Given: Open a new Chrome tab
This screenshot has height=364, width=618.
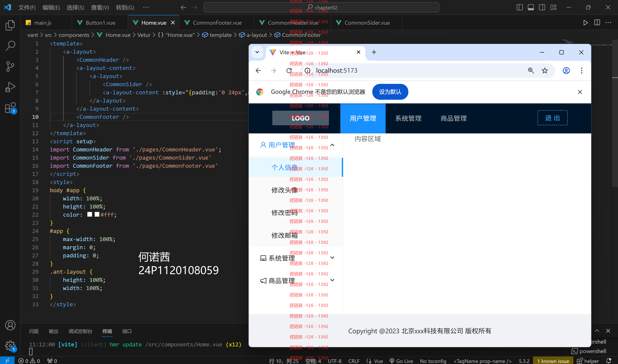Looking at the screenshot, I should pos(374,52).
